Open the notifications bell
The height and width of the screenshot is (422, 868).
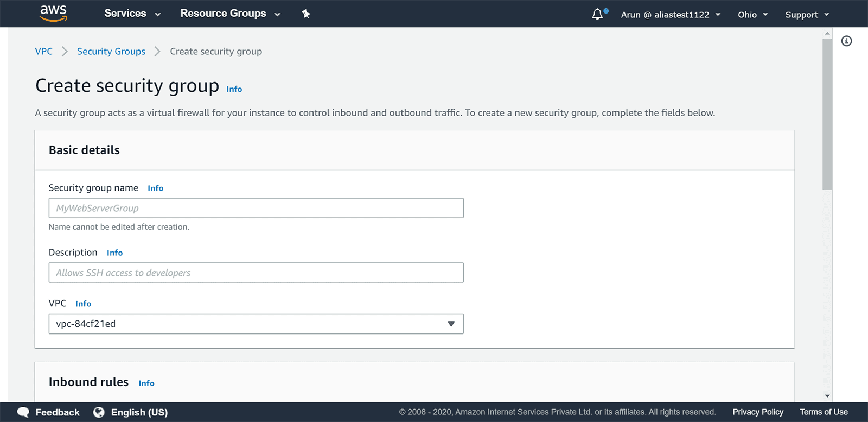point(597,14)
